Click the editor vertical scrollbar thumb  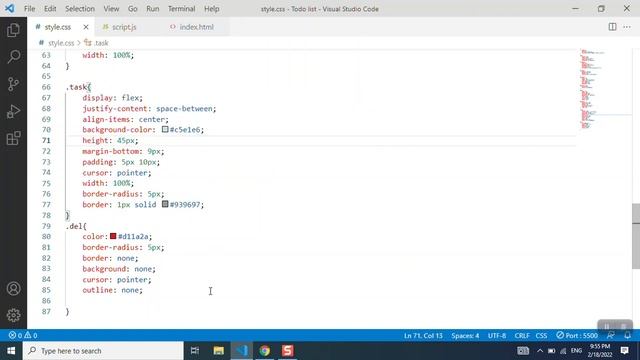click(x=636, y=236)
